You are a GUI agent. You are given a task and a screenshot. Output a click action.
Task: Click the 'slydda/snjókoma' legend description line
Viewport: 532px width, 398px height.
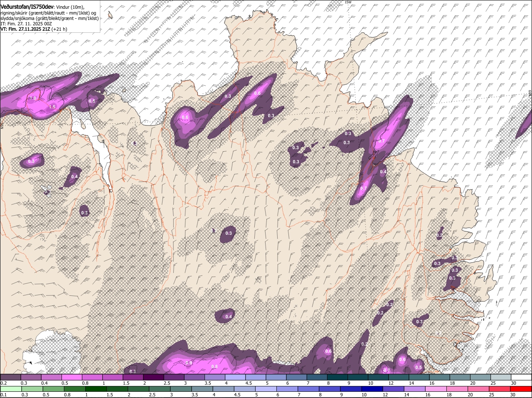(x=49, y=18)
